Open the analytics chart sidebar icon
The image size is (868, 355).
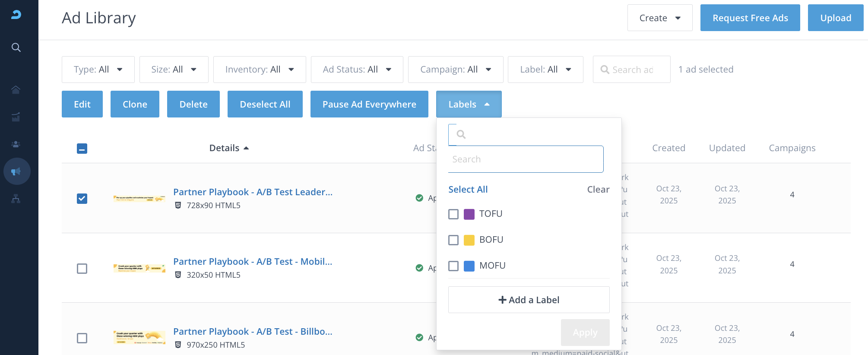pos(16,117)
